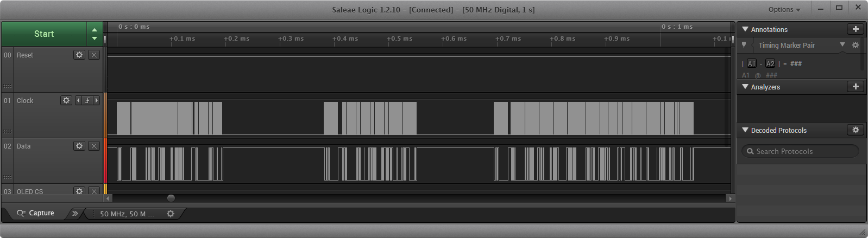Switch to the Capture tab
The width and height of the screenshot is (868, 238).
[x=36, y=213]
